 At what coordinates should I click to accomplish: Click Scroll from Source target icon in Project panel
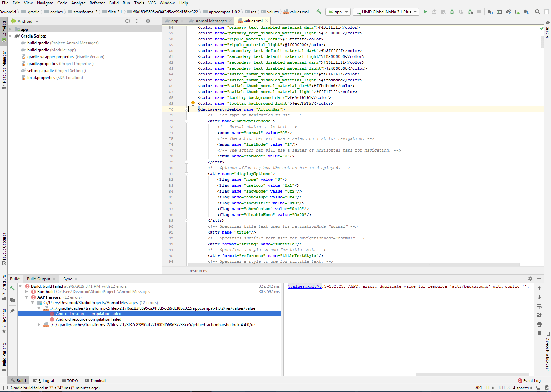click(x=128, y=21)
